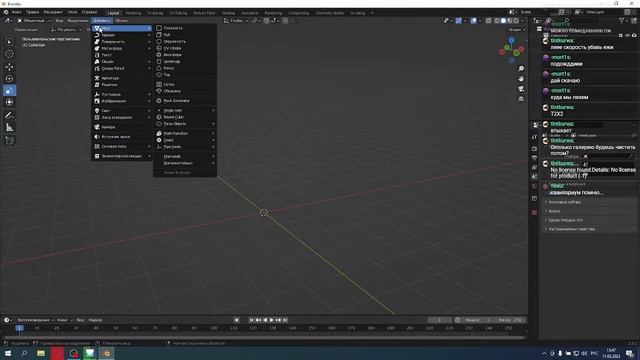Select the Rotate tool
Screen dimensions: 640x360
point(9,78)
